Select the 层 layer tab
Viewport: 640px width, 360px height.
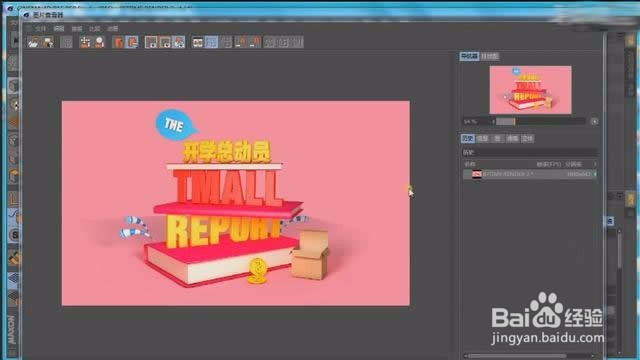(x=497, y=139)
